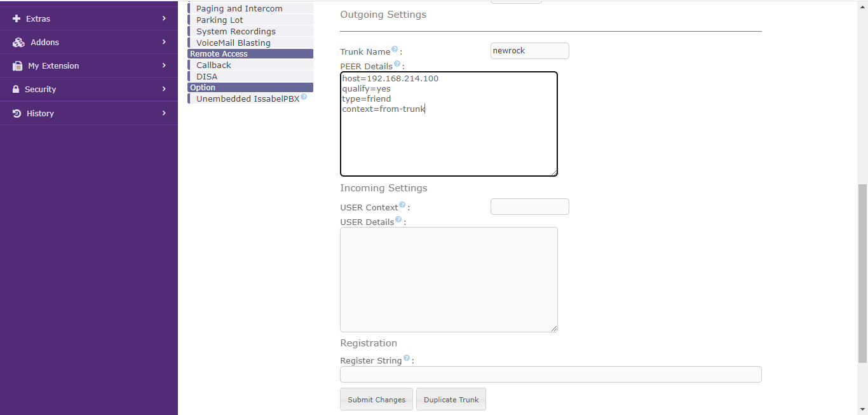Viewport: 868px width, 415px height.
Task: Click the History clock icon
Action: click(17, 114)
